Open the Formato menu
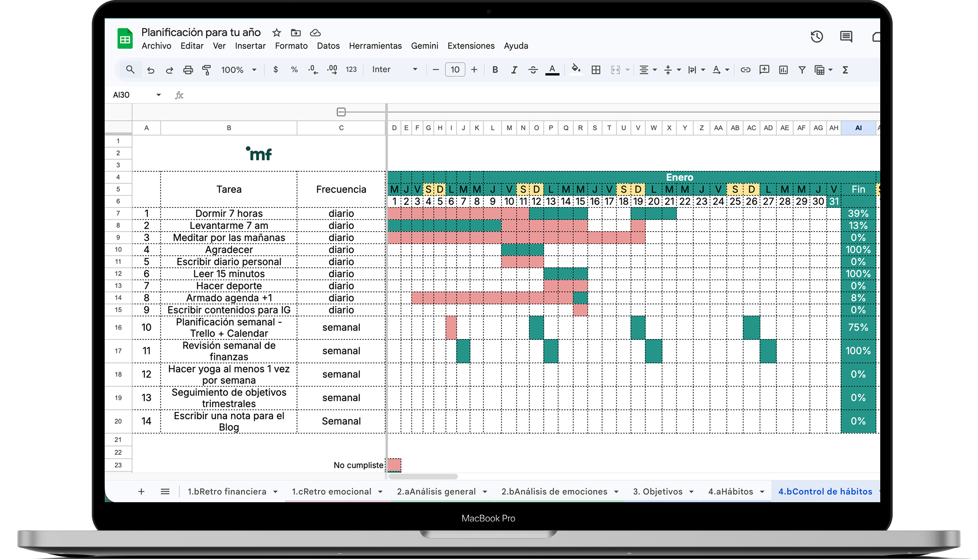This screenshot has height=560, width=978. coord(291,46)
